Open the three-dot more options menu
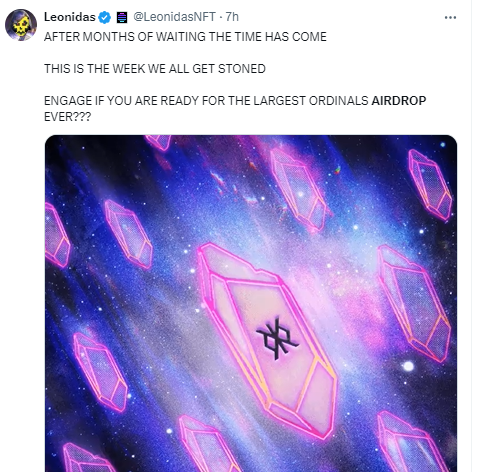The width and height of the screenshot is (480, 472). [x=450, y=18]
